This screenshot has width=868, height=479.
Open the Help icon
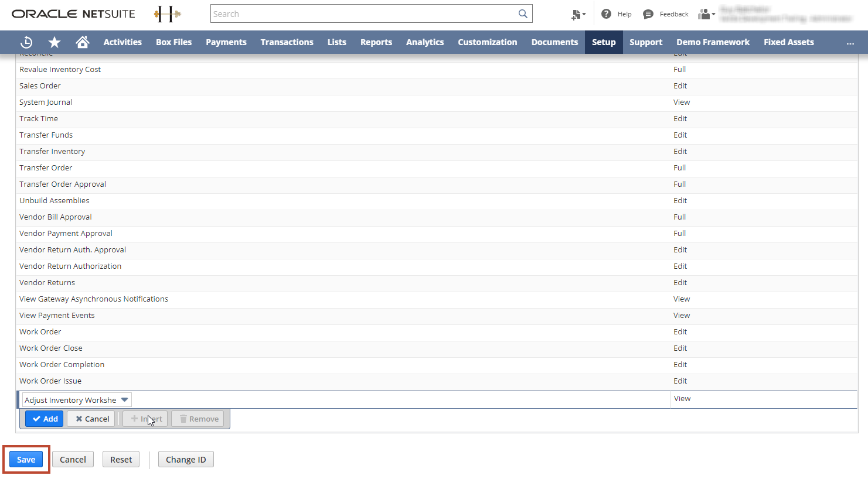click(x=607, y=13)
